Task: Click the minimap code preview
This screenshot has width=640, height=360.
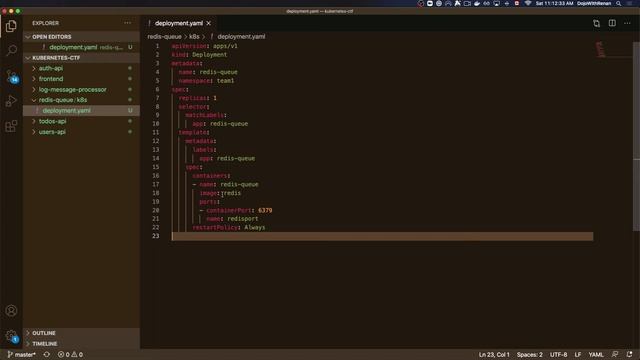Action: point(600,49)
